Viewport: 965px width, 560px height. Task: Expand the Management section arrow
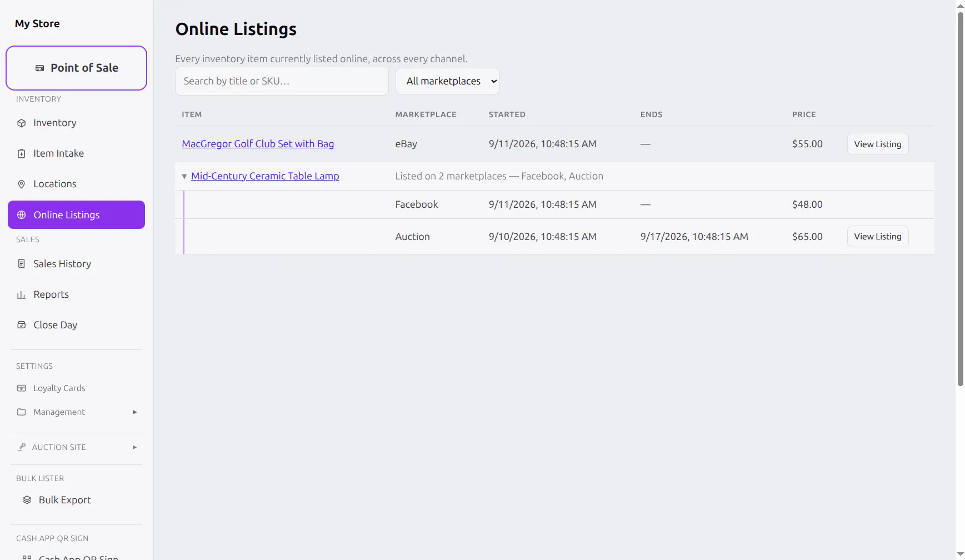click(134, 412)
